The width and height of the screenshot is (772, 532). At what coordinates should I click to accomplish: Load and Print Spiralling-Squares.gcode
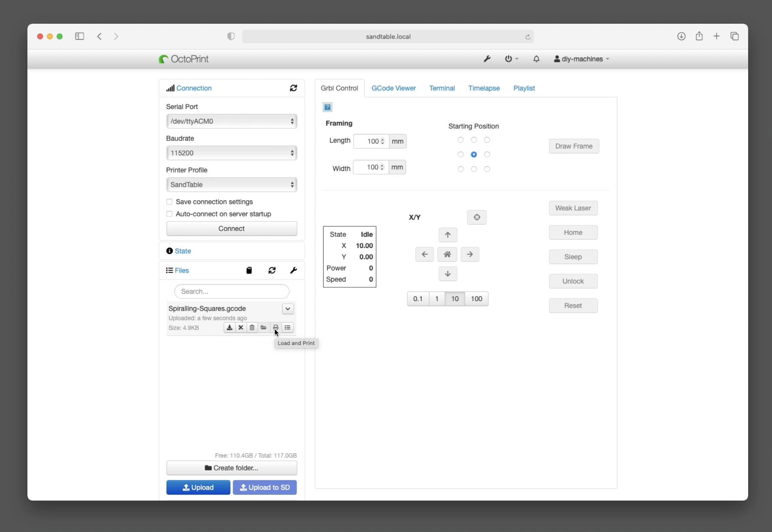click(276, 327)
